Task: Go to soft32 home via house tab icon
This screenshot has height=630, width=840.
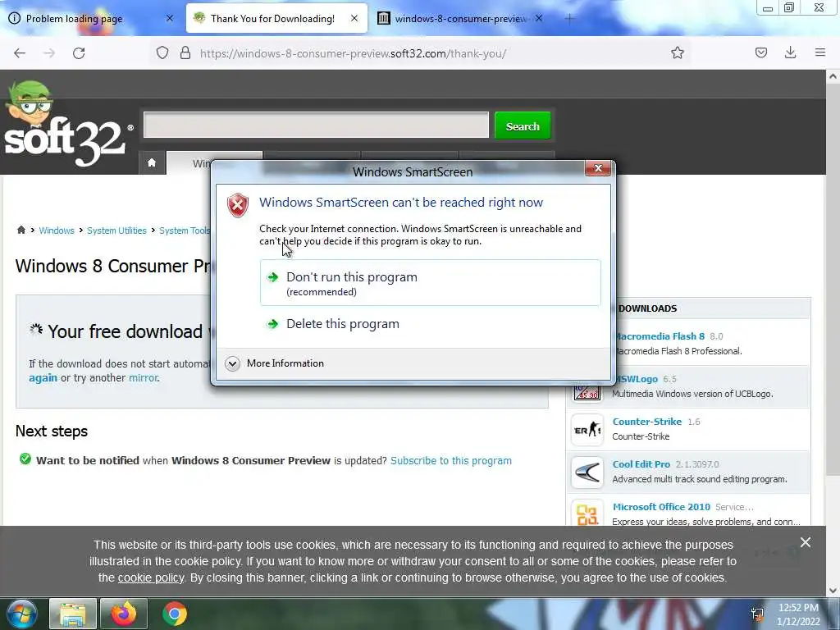Action: (x=152, y=163)
